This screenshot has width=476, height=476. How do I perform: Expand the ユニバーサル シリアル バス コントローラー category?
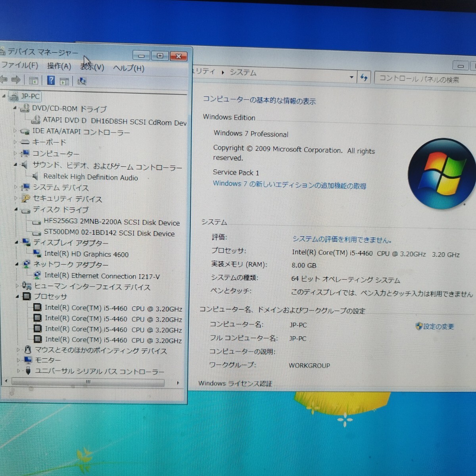point(18,370)
